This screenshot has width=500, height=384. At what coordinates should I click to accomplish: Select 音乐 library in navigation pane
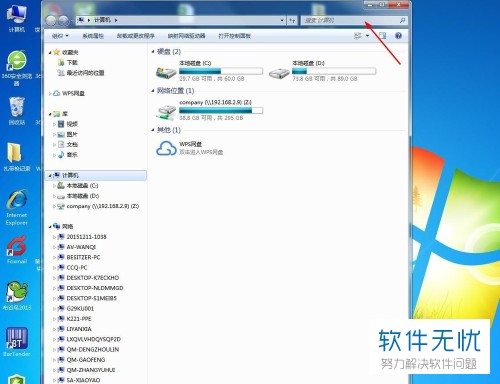pyautogui.click(x=68, y=155)
